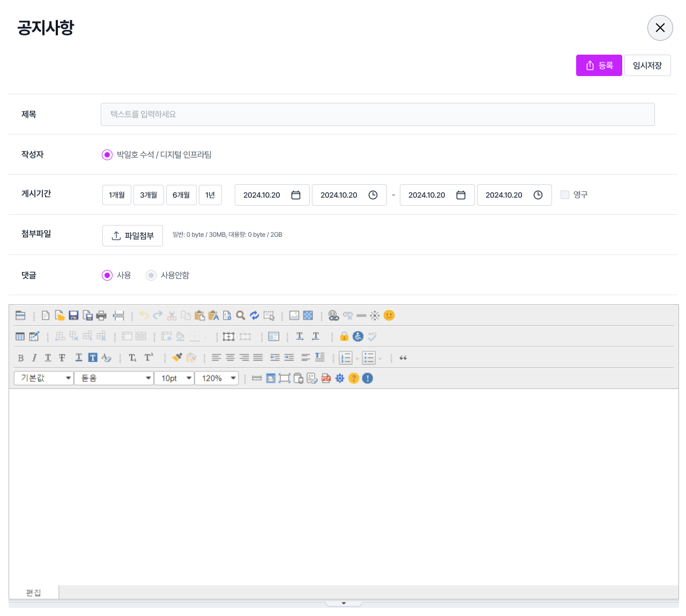686x616 pixels.
Task: Select the 사용 comment radio button
Action: pos(107,275)
